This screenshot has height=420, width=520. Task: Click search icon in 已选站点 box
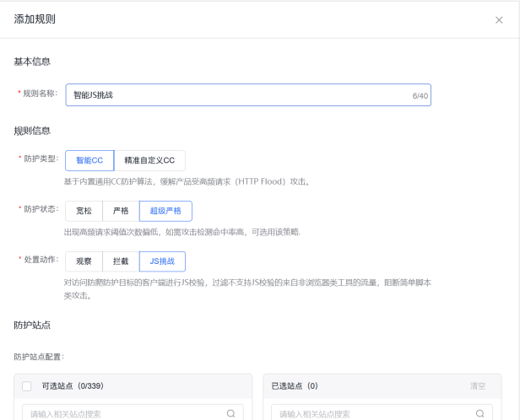[x=480, y=413]
